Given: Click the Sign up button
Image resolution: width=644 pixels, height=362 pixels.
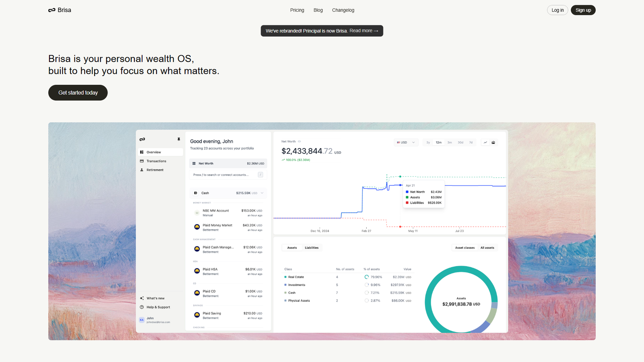Looking at the screenshot, I should coord(583,10).
